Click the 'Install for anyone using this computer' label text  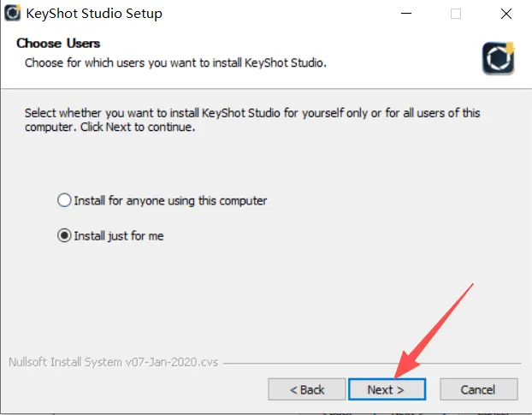tap(170, 201)
